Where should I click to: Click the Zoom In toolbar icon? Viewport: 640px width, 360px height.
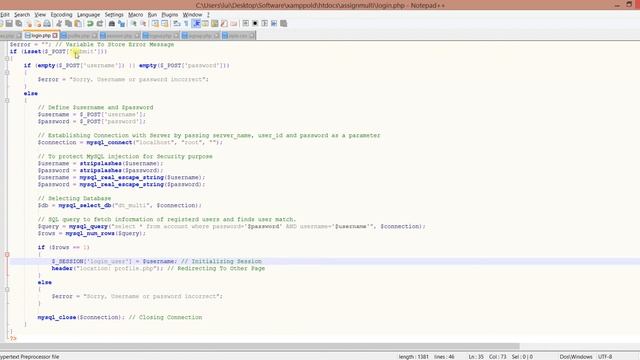click(133, 24)
